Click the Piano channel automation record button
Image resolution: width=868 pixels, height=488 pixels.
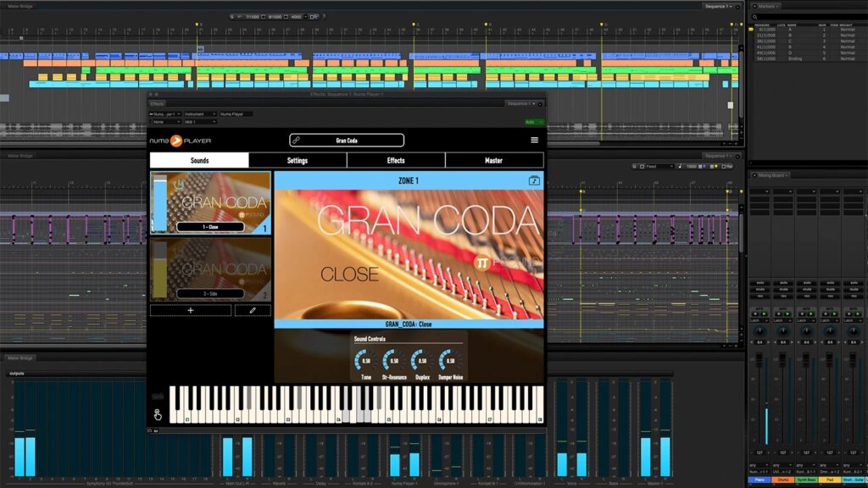[x=755, y=314]
